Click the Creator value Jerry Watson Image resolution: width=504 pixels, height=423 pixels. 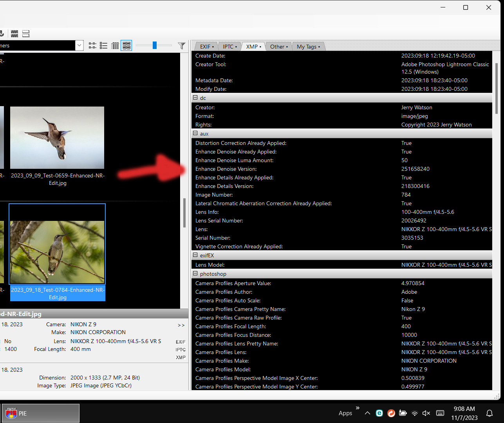(x=417, y=107)
